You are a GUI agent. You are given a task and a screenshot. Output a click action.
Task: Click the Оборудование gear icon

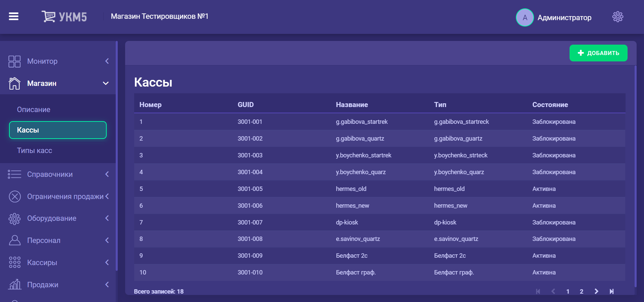[14, 218]
